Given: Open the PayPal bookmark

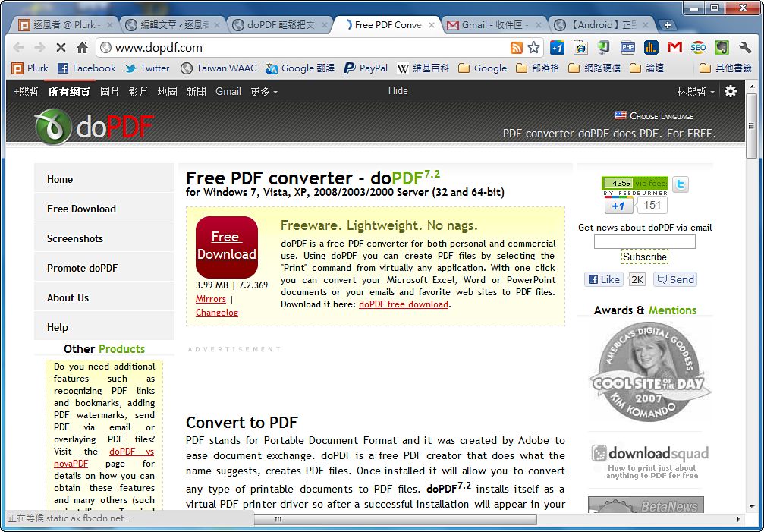Looking at the screenshot, I should point(366,68).
